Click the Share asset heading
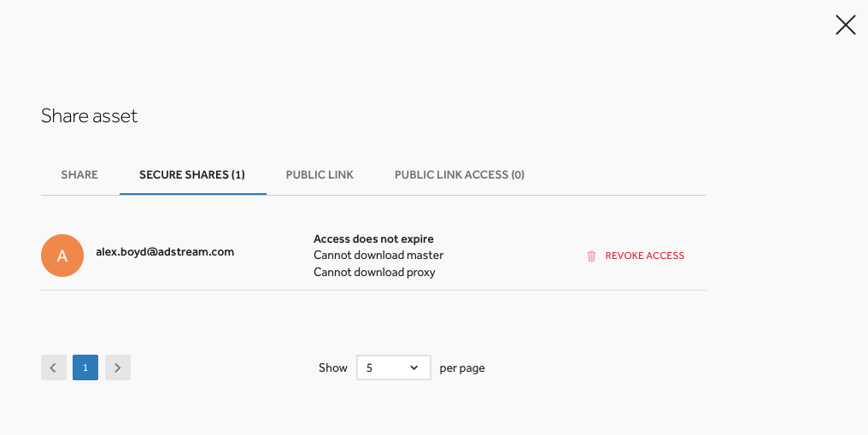Screen dimensions: 868x435 (89, 115)
